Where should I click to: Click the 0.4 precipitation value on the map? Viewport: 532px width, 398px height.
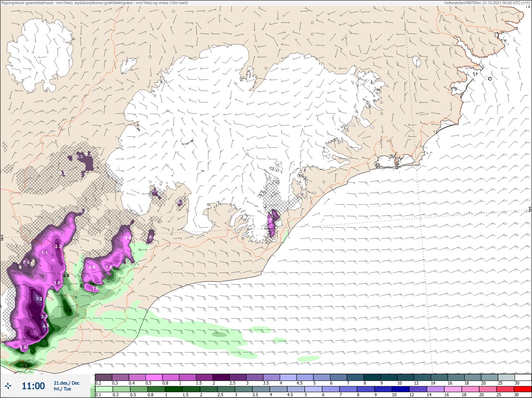tap(26, 262)
